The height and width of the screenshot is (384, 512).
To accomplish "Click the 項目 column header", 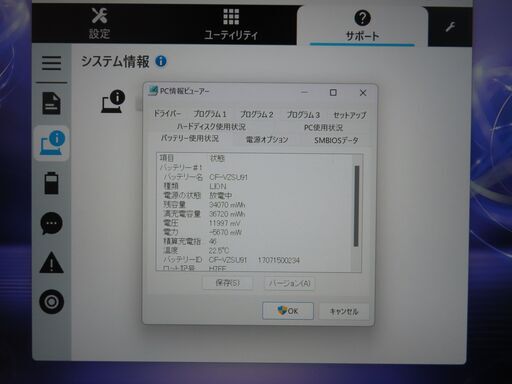I will click(167, 158).
